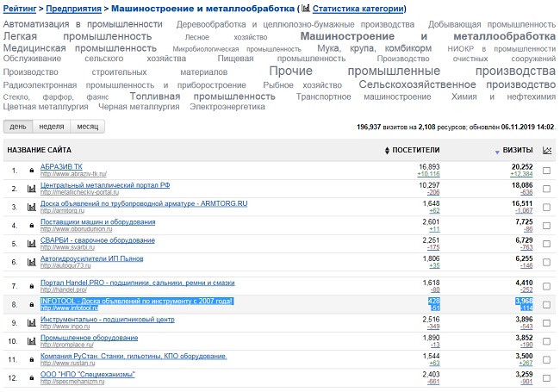This screenshot has width=560, height=392.
Task: Switch to the день tab
Action: pos(18,127)
